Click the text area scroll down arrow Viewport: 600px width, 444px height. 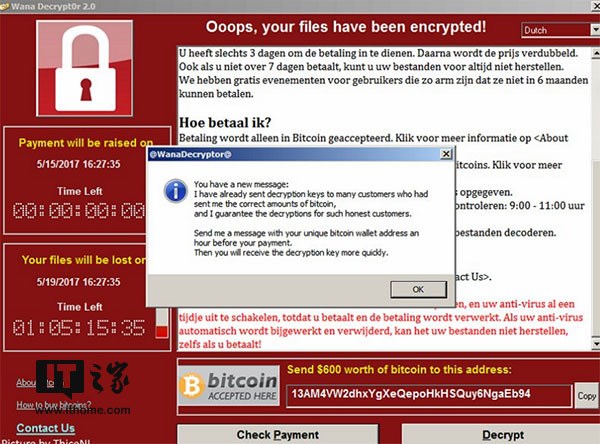click(596, 344)
